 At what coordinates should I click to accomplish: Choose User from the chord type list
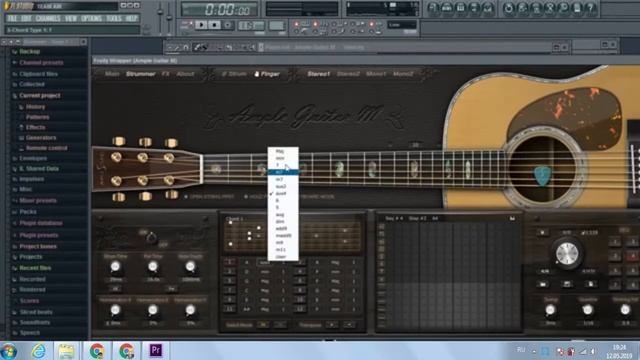(283, 257)
